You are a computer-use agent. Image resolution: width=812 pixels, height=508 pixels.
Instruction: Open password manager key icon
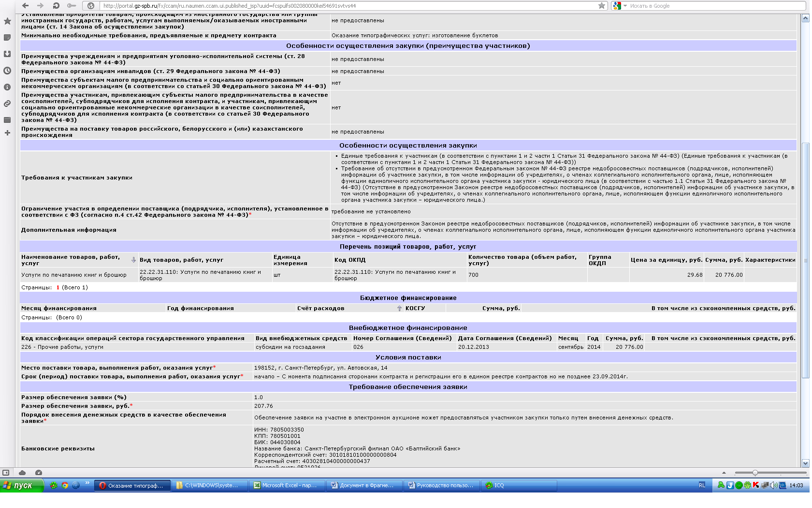click(72, 6)
